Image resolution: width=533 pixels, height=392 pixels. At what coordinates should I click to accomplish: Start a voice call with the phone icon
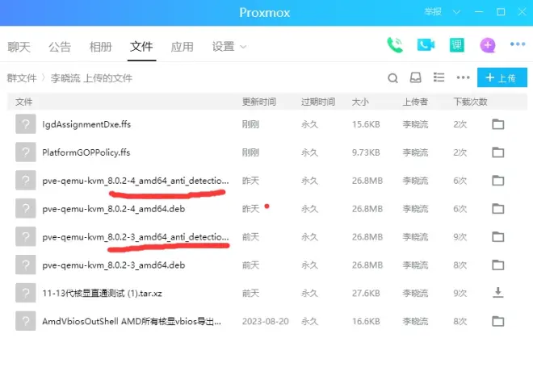tap(395, 45)
